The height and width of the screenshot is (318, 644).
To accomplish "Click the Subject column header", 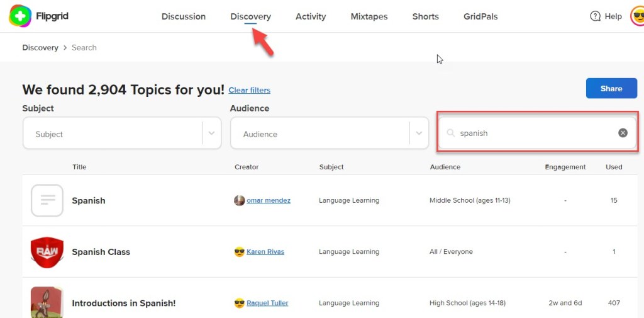I will tap(331, 167).
